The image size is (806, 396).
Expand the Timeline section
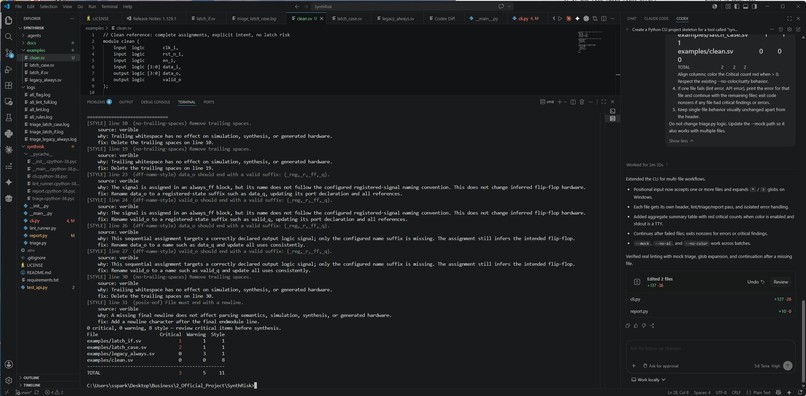pos(47,385)
